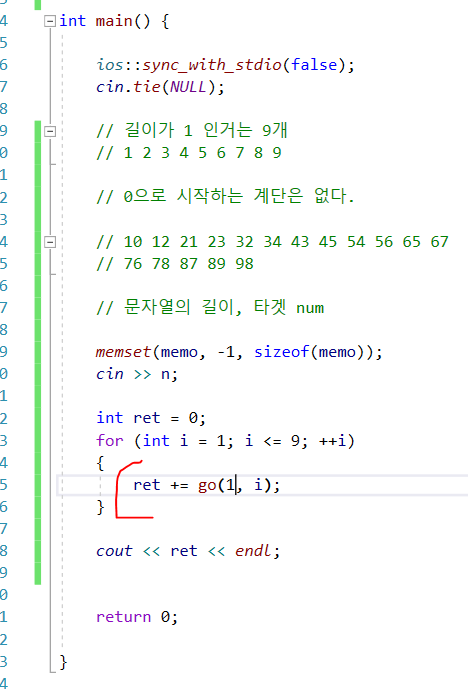
Task: Click the int ret = 0 declaration
Action: (151, 418)
